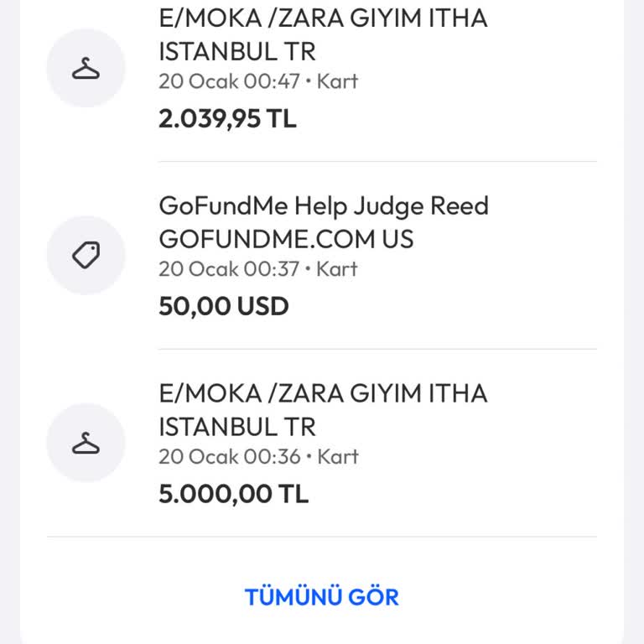Open the GoFundMe Help Judge Reed transaction

(x=323, y=206)
